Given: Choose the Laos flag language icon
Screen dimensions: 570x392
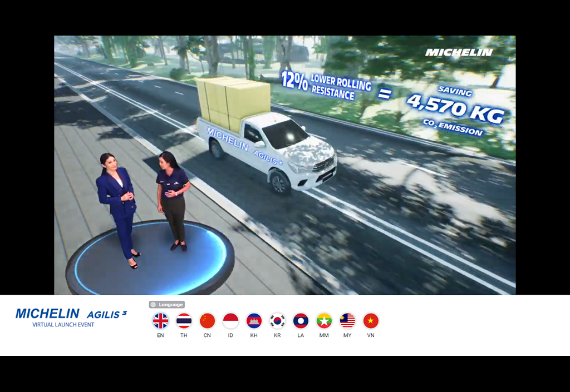Looking at the screenshot, I should point(301,321).
